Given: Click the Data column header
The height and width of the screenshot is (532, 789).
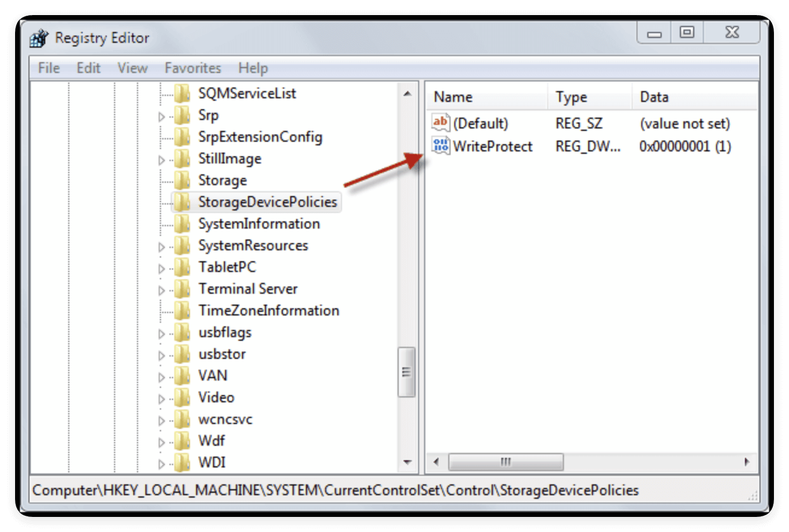Looking at the screenshot, I should [x=654, y=97].
